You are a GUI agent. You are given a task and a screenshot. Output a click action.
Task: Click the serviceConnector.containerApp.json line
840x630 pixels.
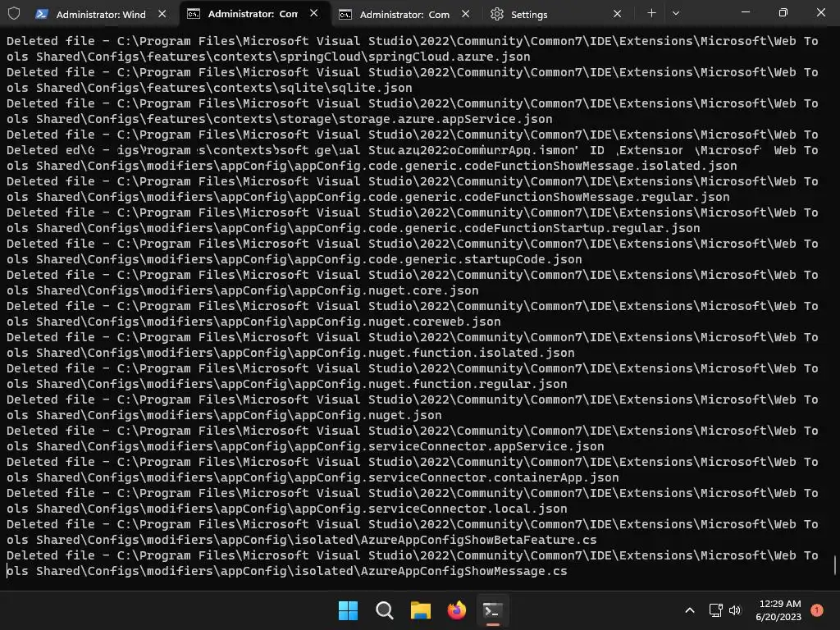[313, 477]
